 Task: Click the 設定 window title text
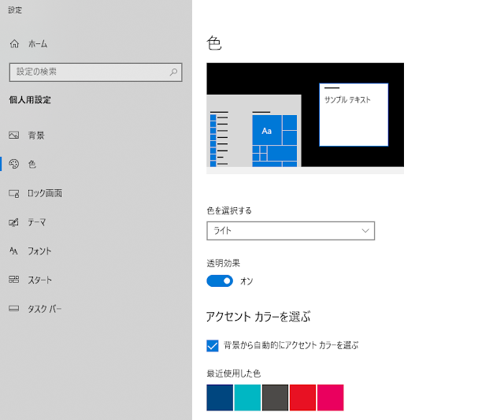tap(15, 10)
